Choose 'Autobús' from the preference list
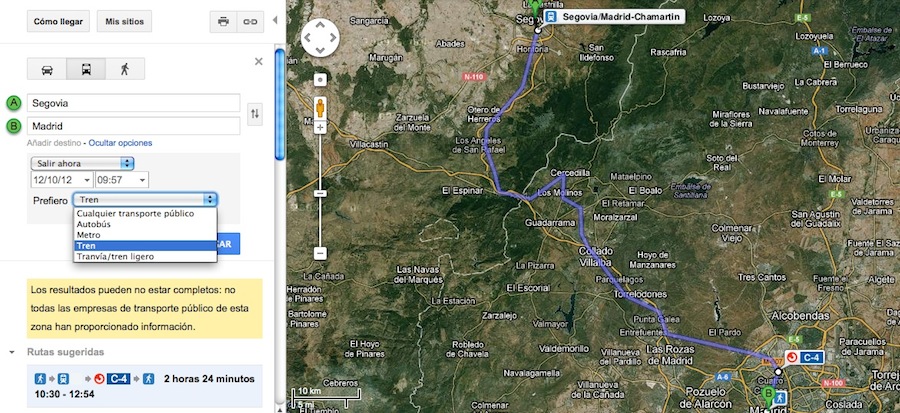 click(x=94, y=224)
